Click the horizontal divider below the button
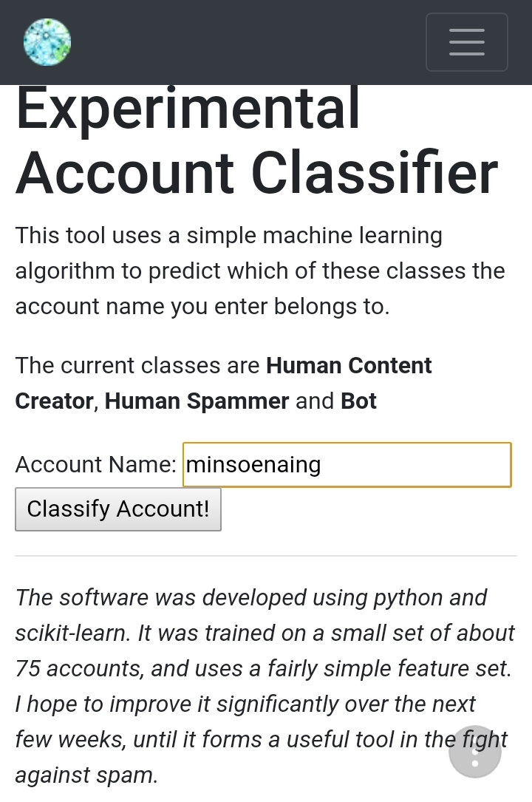The image size is (532, 802). [266, 556]
